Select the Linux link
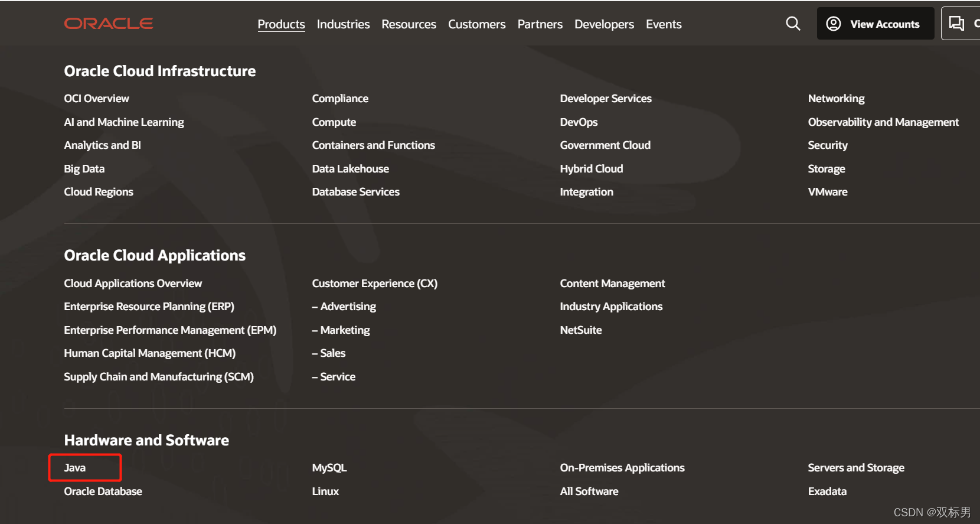Image resolution: width=980 pixels, height=524 pixels. tap(325, 492)
